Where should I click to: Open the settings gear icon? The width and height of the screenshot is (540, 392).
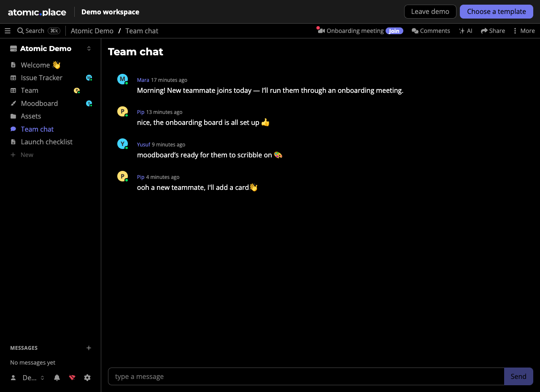(87, 378)
